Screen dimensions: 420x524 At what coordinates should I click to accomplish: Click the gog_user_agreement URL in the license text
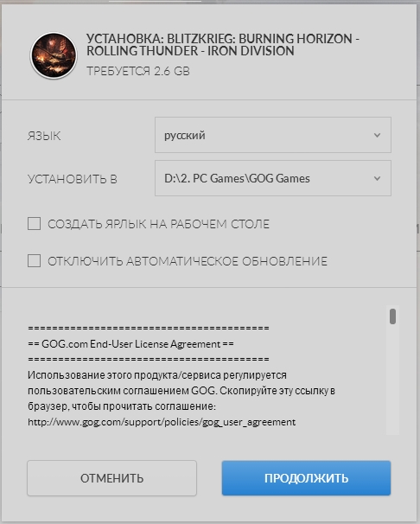coord(162,422)
